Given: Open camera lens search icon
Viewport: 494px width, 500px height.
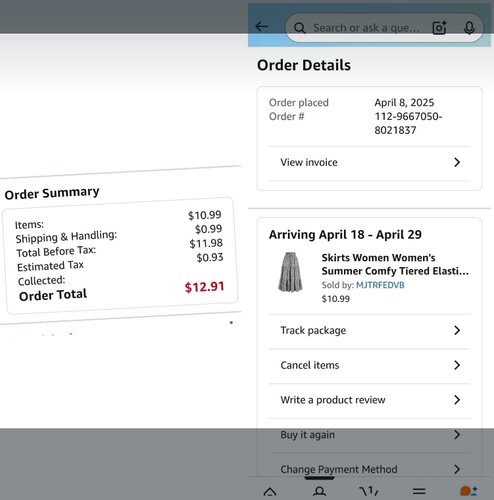Looking at the screenshot, I should tap(439, 28).
